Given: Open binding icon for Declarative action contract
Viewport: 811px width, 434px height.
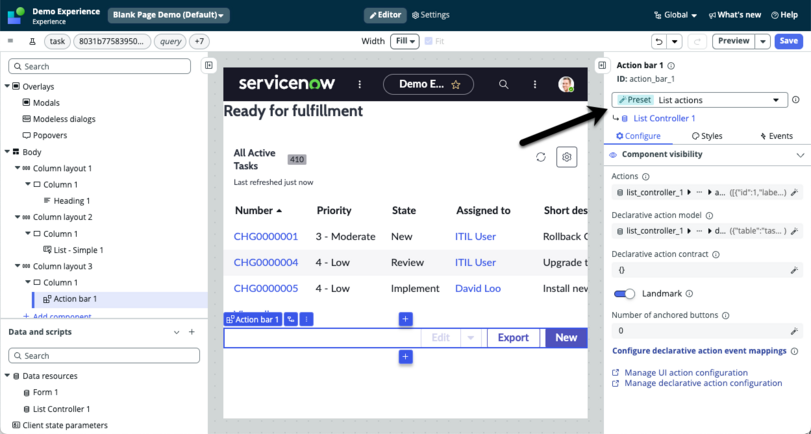Looking at the screenshot, I should click(x=794, y=270).
